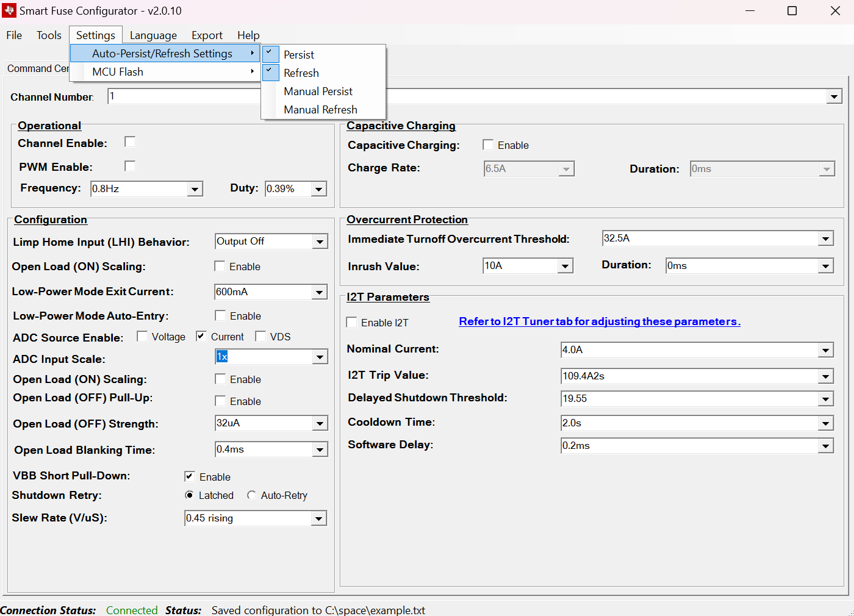The width and height of the screenshot is (854, 616).
Task: Select the Auto-Retry shutdown option
Action: tap(251, 495)
